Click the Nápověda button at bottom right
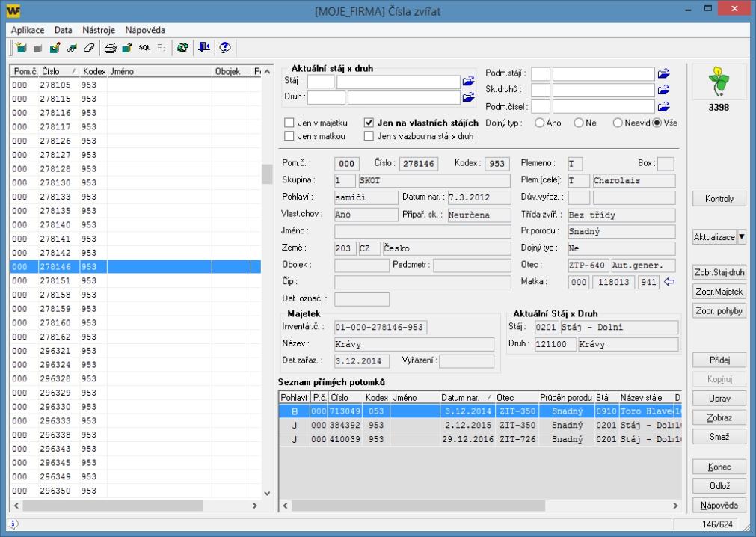The height and width of the screenshot is (537, 756). click(719, 505)
